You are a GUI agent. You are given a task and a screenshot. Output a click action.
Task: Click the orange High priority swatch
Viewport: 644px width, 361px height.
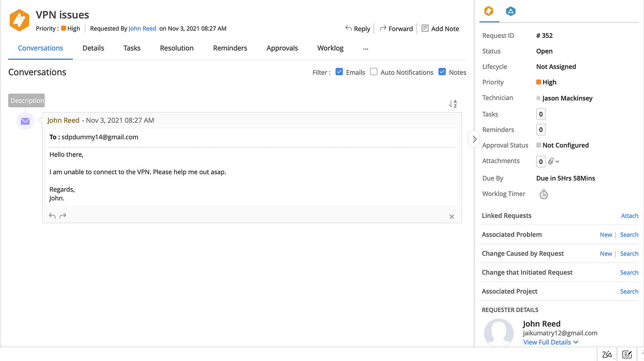pos(539,82)
